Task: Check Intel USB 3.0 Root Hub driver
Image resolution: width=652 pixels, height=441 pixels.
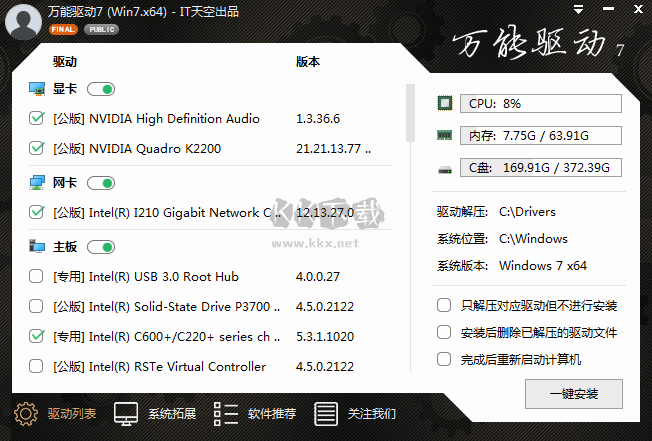Action: [x=36, y=276]
